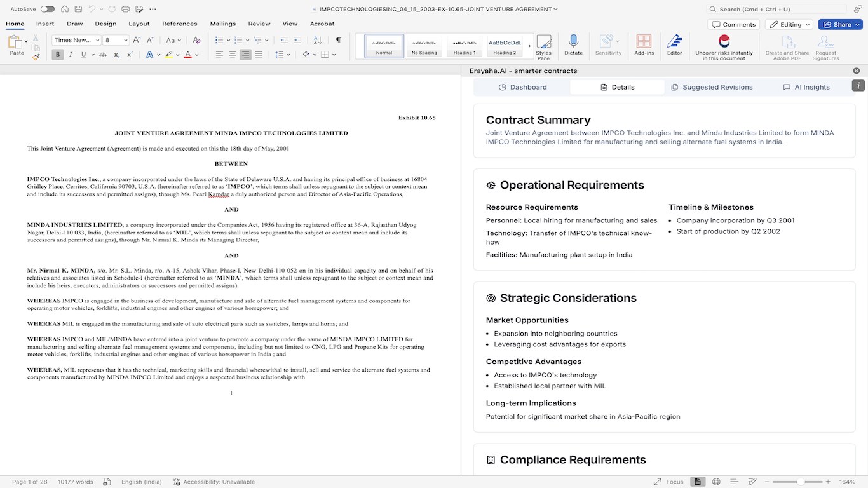The height and width of the screenshot is (488, 868).
Task: Click the Share button
Action: (840, 24)
